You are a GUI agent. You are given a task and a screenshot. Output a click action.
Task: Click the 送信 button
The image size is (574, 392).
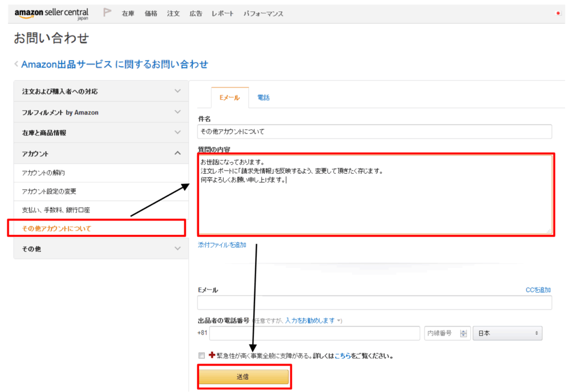click(x=244, y=376)
